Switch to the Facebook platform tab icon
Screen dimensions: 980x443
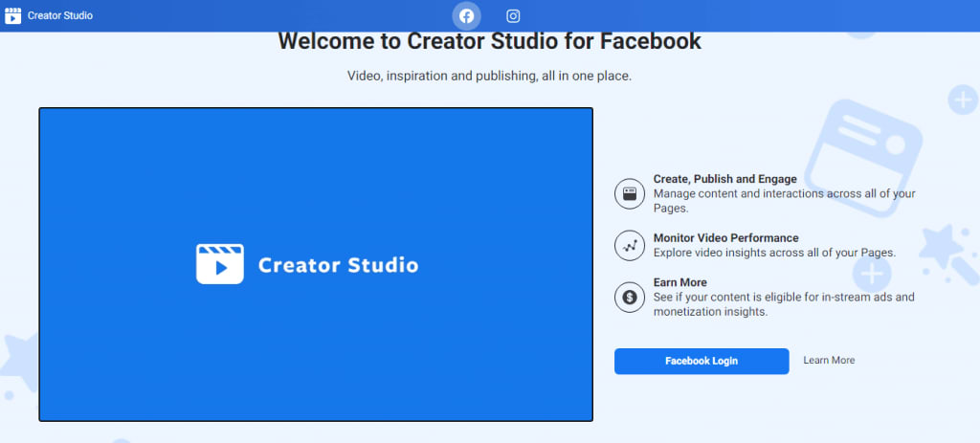[x=466, y=16]
